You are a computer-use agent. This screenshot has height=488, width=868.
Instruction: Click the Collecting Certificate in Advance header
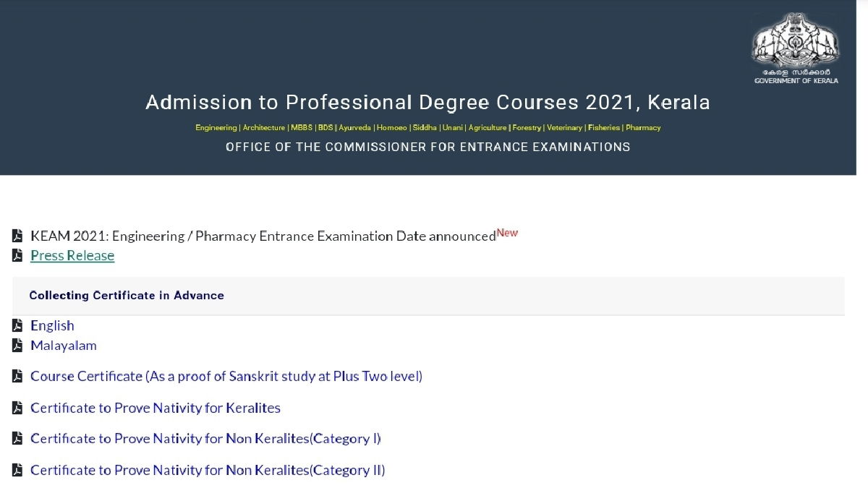[x=127, y=295]
